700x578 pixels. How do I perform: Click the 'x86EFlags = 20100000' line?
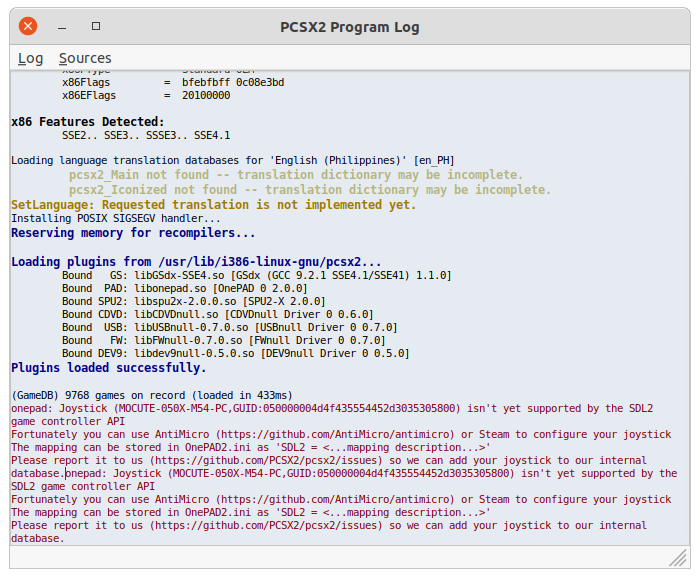(146, 96)
